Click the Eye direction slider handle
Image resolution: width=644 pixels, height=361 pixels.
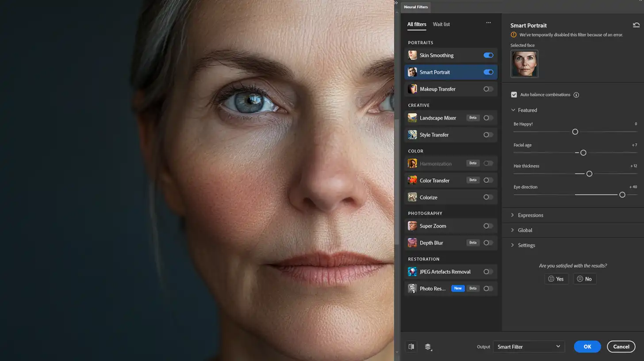pos(622,195)
